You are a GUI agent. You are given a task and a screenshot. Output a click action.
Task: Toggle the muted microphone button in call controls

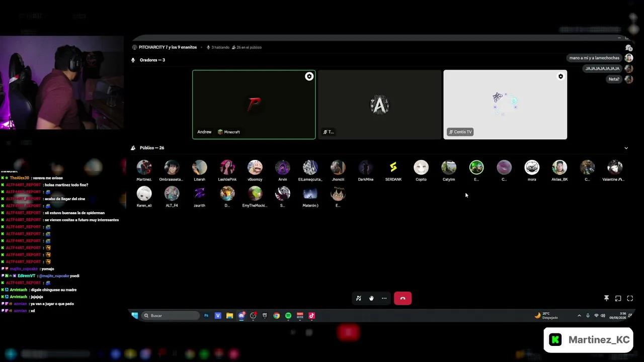[x=358, y=298]
